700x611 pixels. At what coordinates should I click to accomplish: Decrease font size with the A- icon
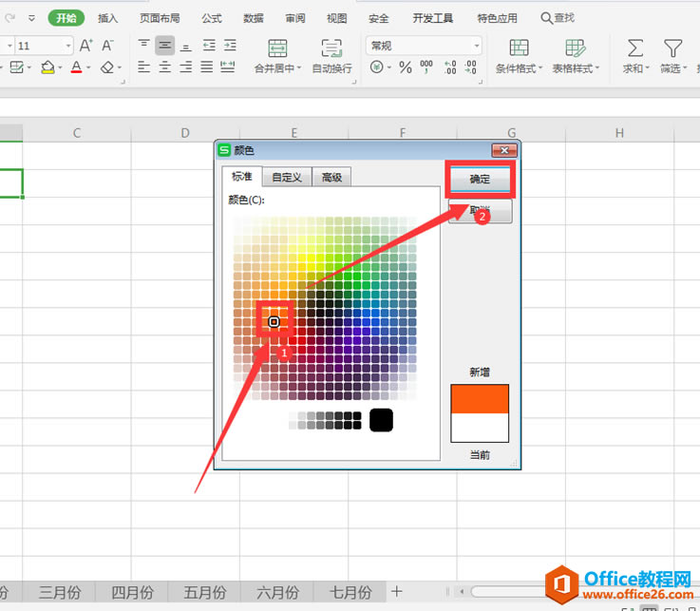107,46
